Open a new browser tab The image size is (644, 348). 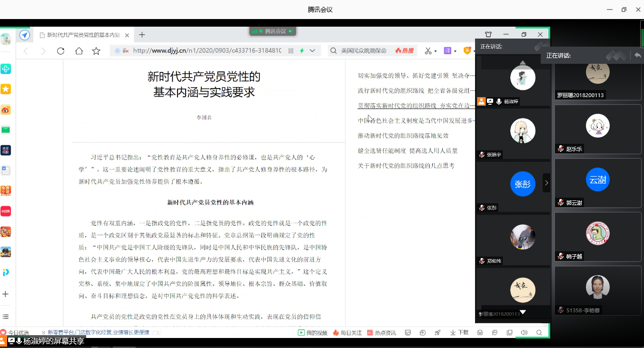142,35
